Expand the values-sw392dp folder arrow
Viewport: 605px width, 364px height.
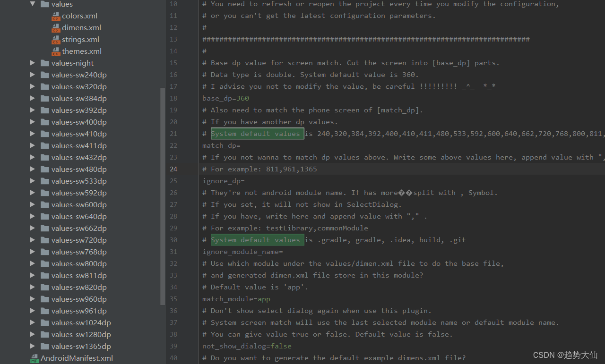tap(33, 110)
